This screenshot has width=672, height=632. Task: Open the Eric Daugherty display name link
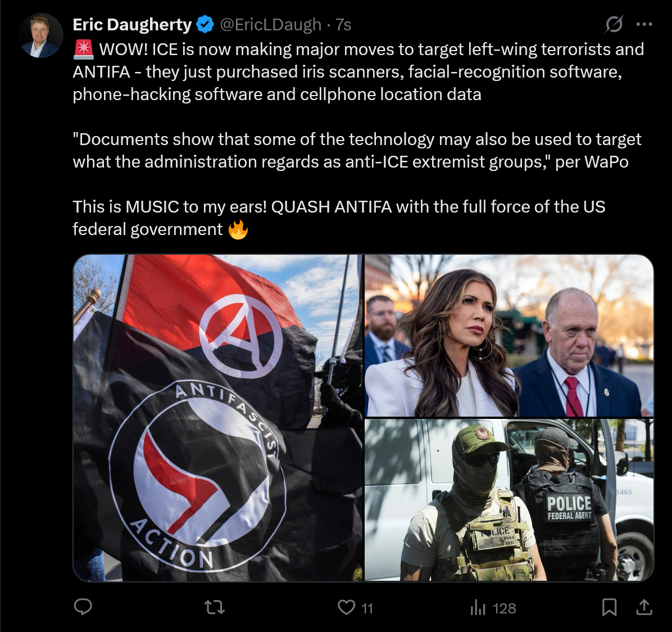(132, 24)
